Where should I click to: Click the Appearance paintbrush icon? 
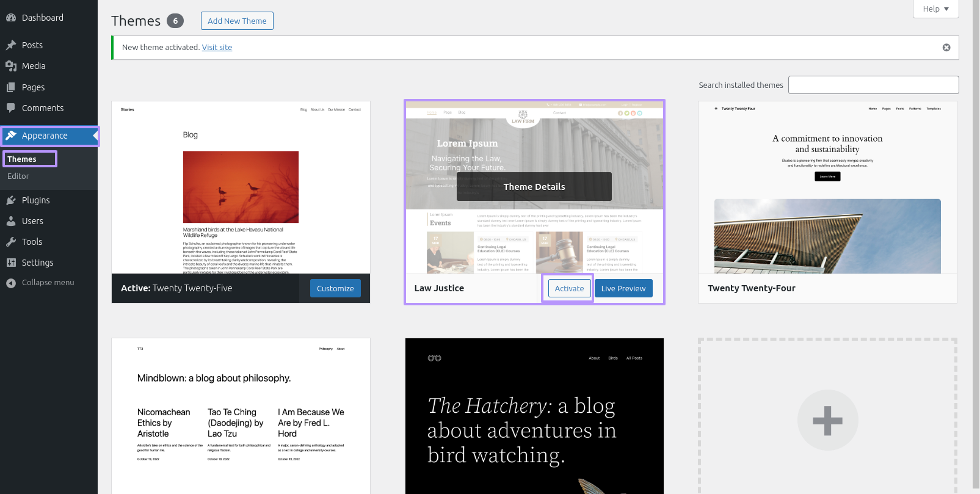click(11, 136)
